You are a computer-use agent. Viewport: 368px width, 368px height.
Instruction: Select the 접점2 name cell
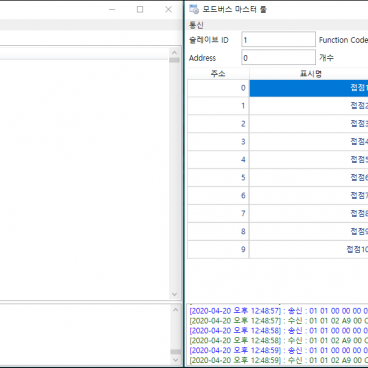click(309, 106)
